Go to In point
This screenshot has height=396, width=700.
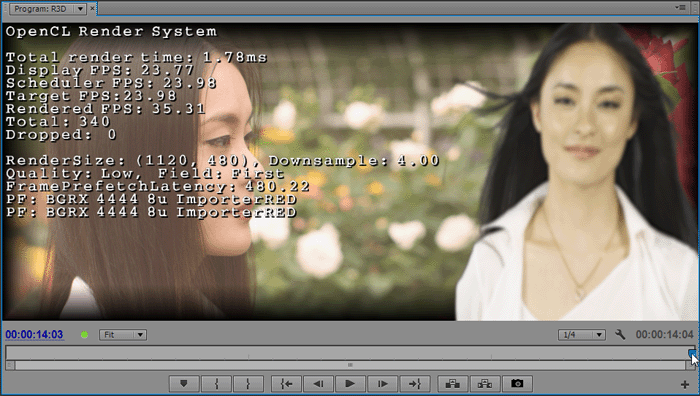[286, 383]
